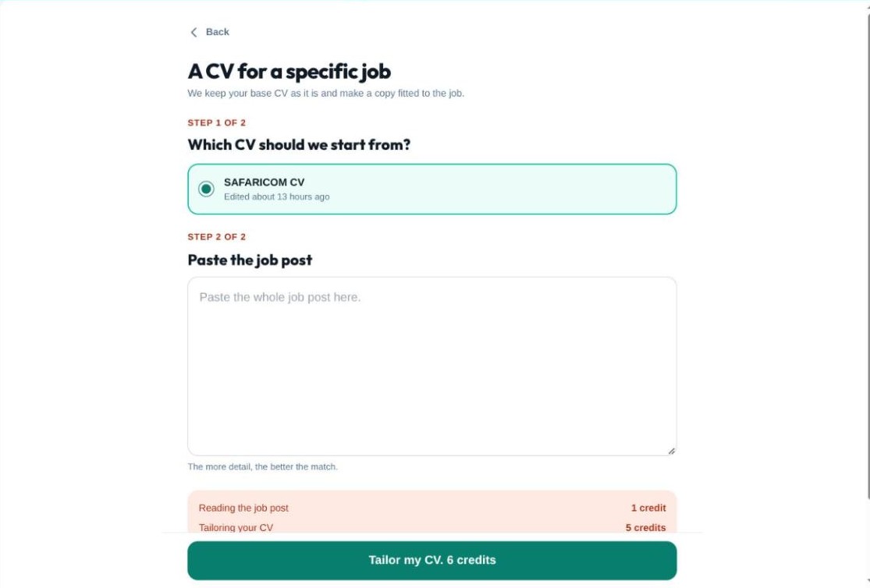Viewport: 870px width, 588px height.
Task: Click the 'STEP 2 OF 2' label
Action: [217, 237]
